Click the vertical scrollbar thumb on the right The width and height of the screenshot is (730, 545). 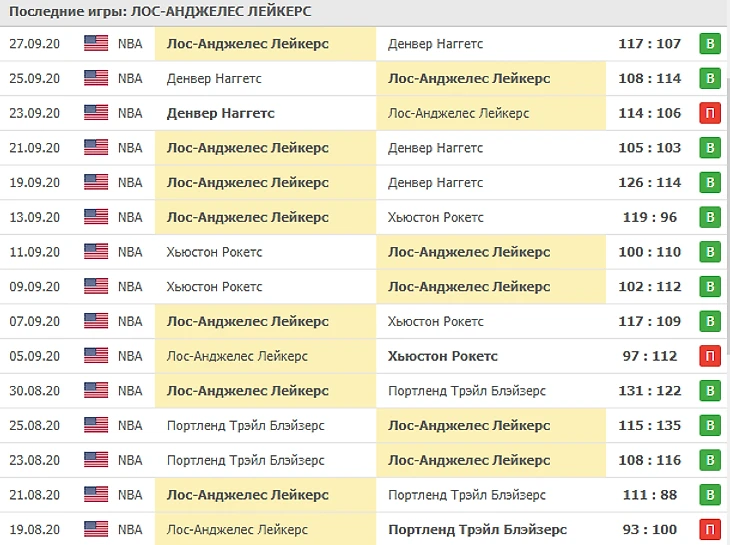tap(728, 218)
